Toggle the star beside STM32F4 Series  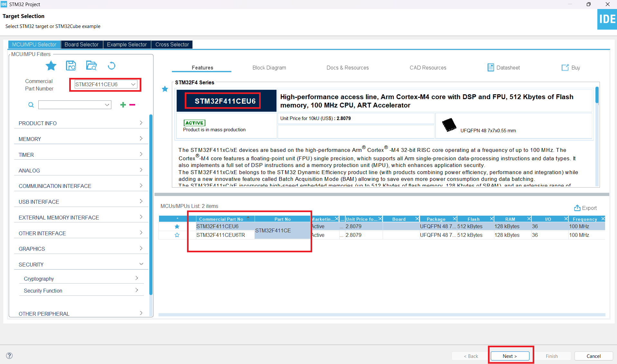coord(165,89)
